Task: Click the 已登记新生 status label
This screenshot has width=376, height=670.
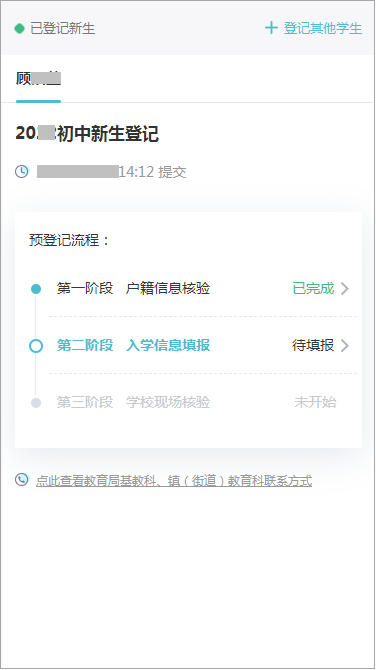Action: (x=62, y=29)
